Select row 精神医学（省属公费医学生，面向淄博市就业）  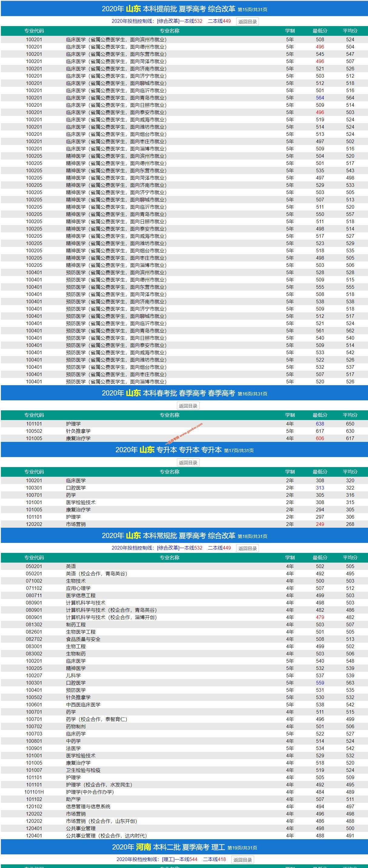point(184,265)
